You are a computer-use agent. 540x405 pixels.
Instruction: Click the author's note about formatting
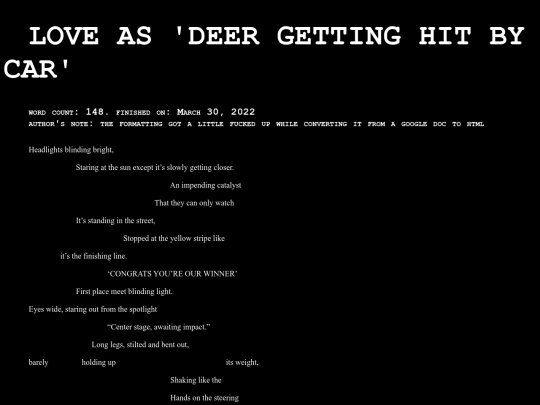256,124
